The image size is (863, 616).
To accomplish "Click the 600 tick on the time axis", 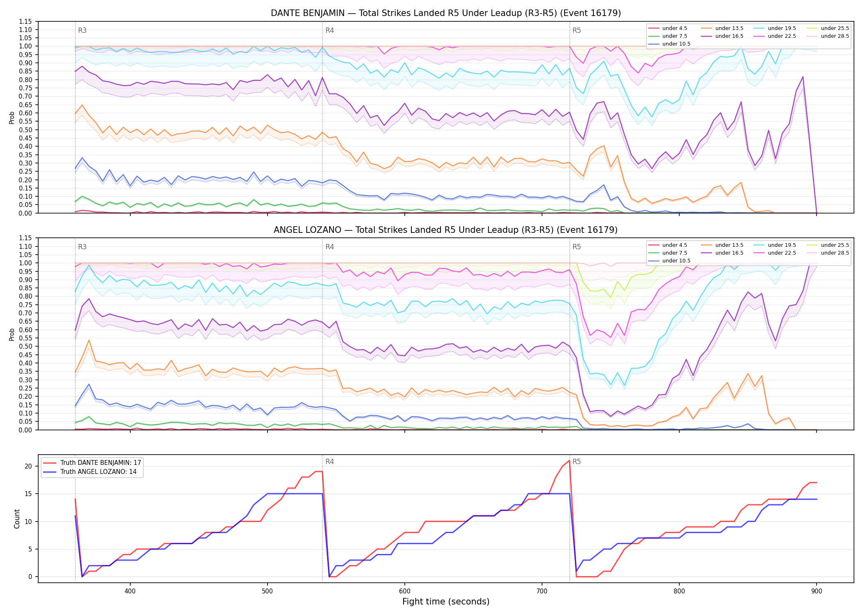I will point(405,591).
